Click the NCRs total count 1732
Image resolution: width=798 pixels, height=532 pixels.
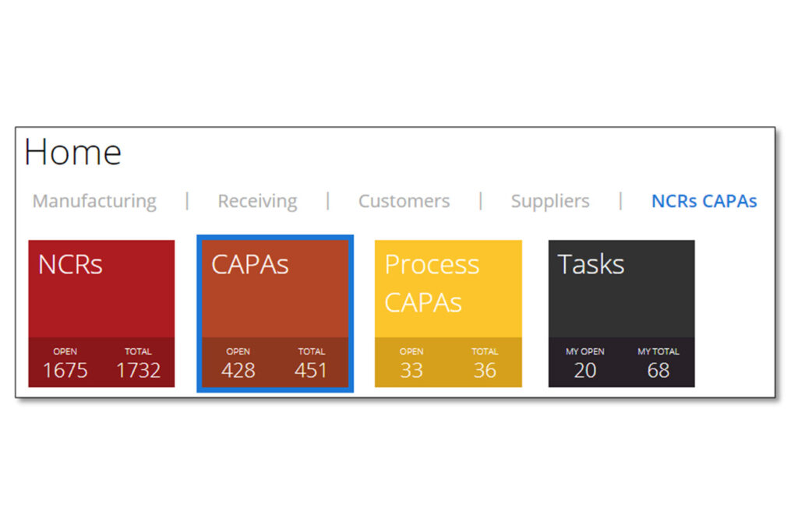point(138,370)
